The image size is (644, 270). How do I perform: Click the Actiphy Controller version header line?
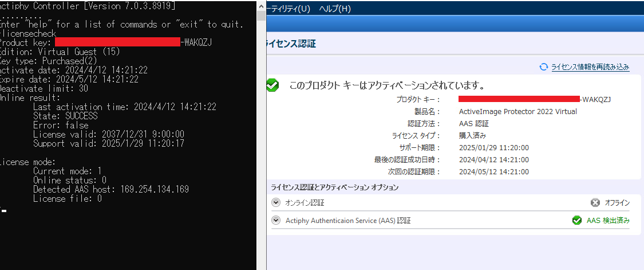coord(87,6)
